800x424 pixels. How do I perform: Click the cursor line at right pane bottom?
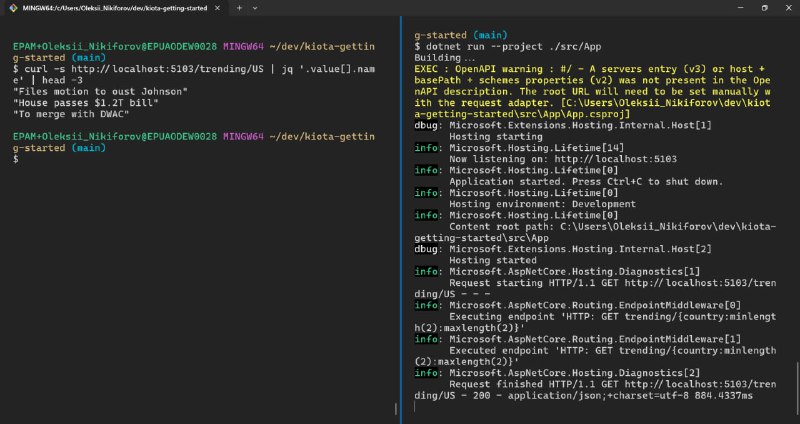pos(415,407)
